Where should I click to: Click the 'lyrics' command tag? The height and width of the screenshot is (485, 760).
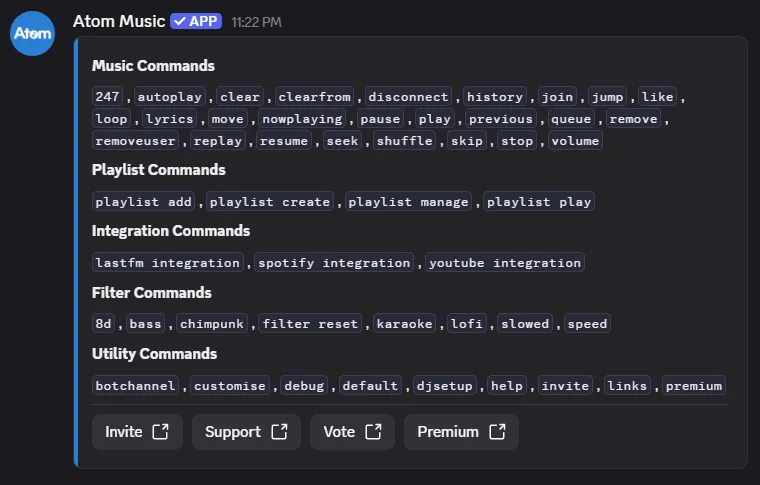170,119
